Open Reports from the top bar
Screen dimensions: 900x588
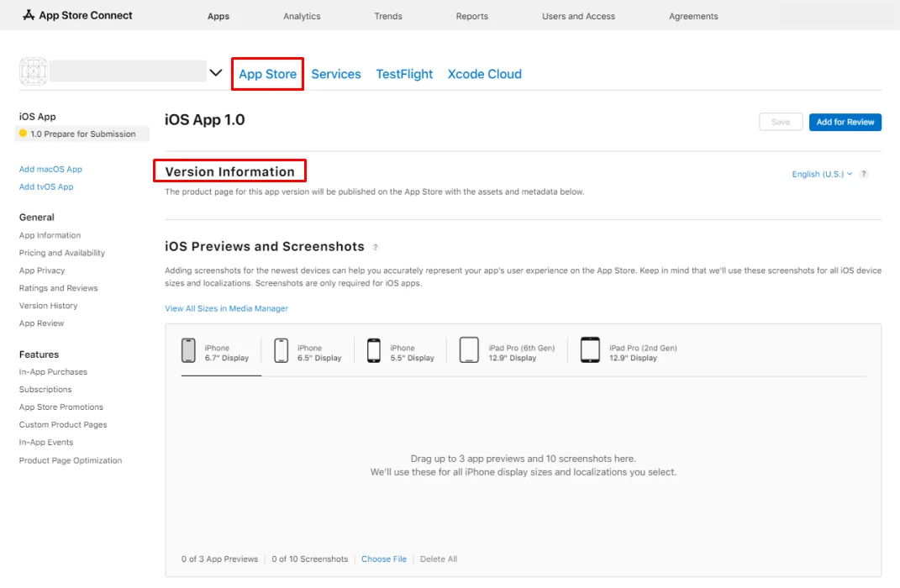tap(471, 16)
